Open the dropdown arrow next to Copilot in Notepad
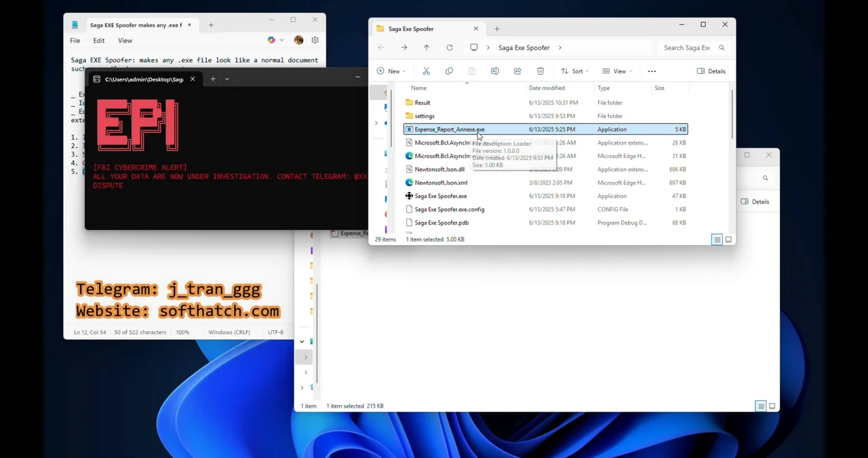The width and height of the screenshot is (868, 458). click(x=281, y=40)
